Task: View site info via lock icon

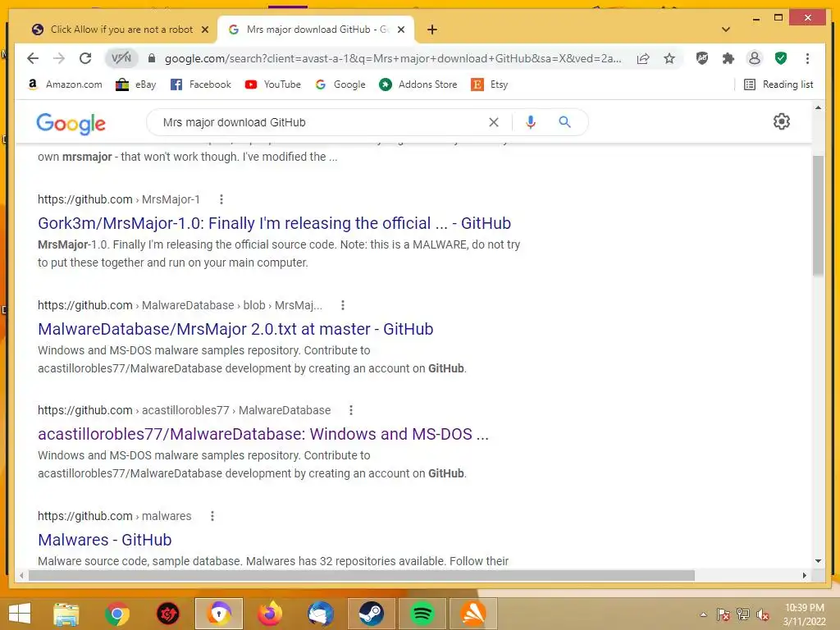Action: (152, 58)
